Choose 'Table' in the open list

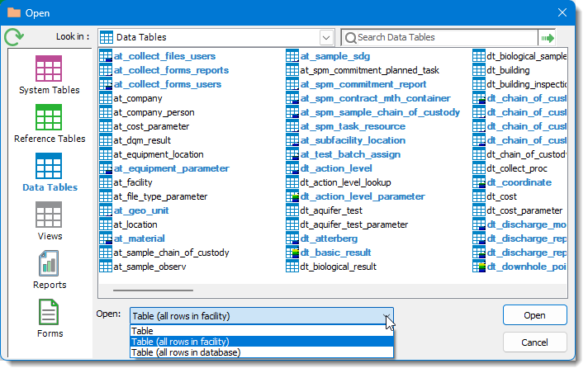262,331
